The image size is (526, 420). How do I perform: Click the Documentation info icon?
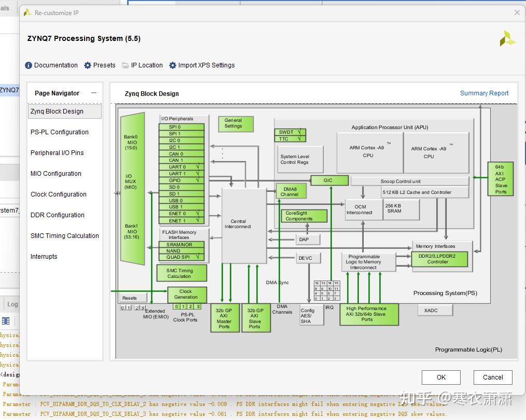29,65
